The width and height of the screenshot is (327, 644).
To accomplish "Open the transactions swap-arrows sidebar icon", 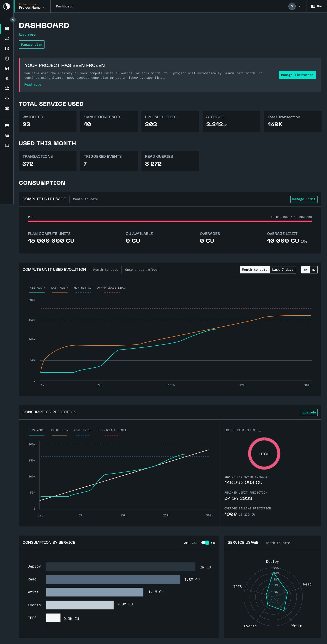I will point(7,39).
